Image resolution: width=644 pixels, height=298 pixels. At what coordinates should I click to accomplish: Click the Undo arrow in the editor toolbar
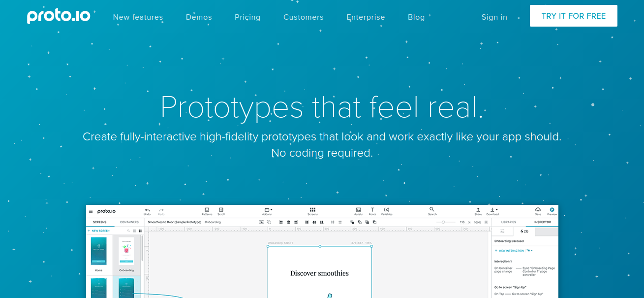(x=147, y=210)
